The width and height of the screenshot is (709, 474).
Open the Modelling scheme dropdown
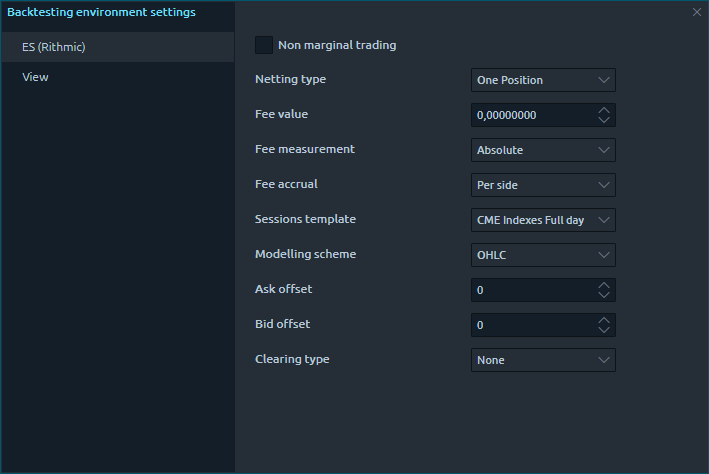543,255
